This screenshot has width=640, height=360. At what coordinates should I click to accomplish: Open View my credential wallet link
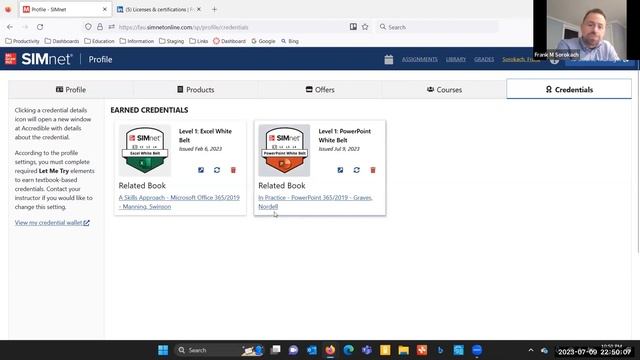(52, 222)
